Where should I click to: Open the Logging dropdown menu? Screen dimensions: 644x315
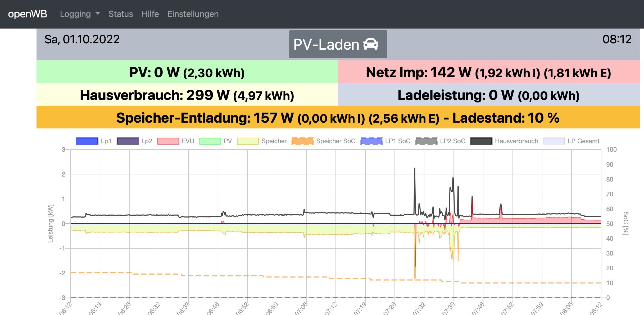pyautogui.click(x=75, y=14)
